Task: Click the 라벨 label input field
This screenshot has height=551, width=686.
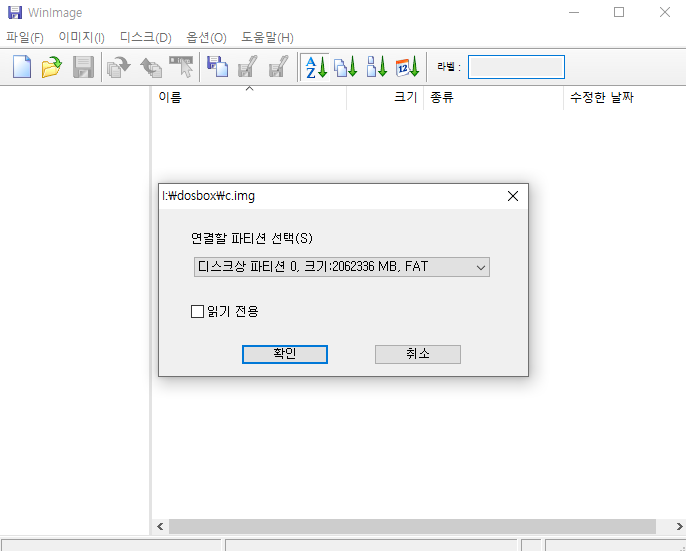Action: [516, 67]
